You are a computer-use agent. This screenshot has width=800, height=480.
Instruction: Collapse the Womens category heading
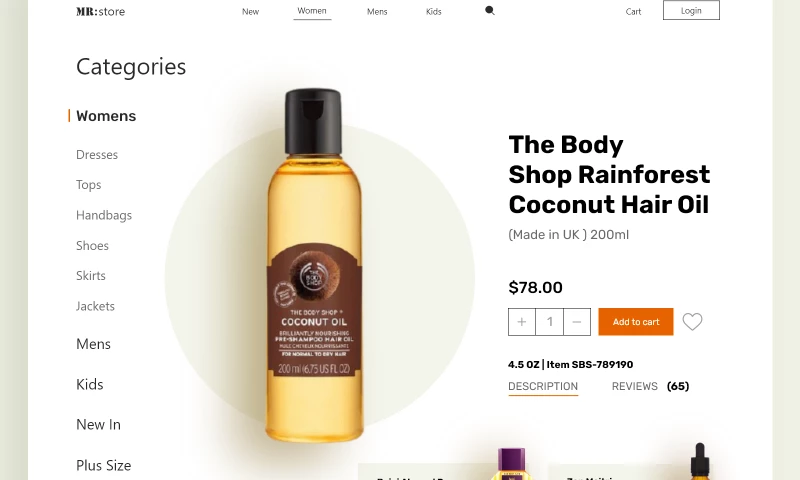[x=106, y=116]
